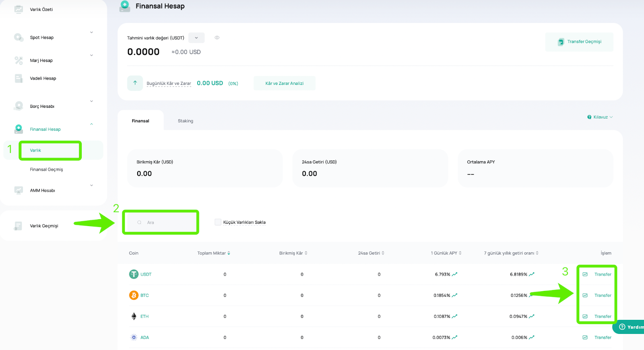Image resolution: width=644 pixels, height=350 pixels.
Task: Click the BTC coin icon
Action: pos(134,295)
